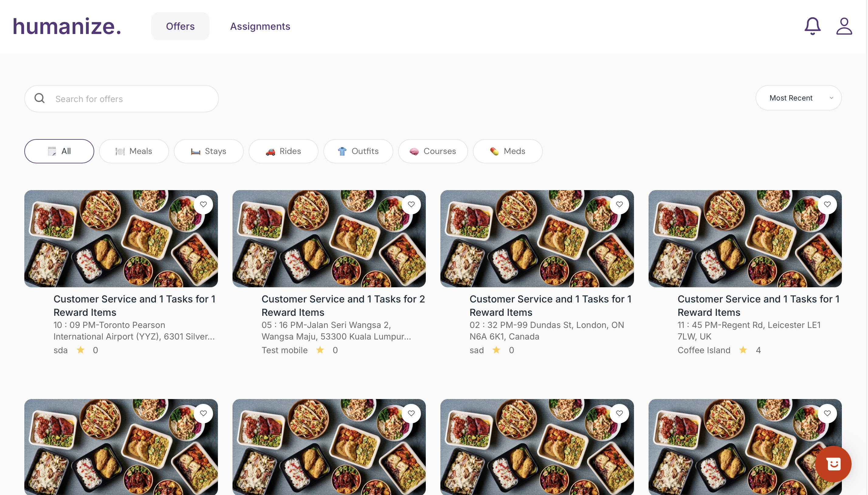Viewport: 868px width, 495px height.
Task: Go to the Offers tab
Action: (180, 26)
